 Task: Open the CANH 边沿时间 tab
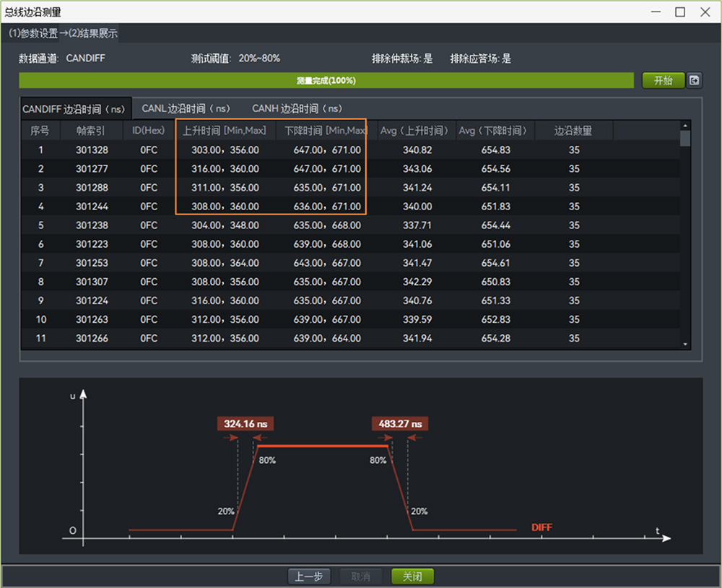click(x=297, y=108)
